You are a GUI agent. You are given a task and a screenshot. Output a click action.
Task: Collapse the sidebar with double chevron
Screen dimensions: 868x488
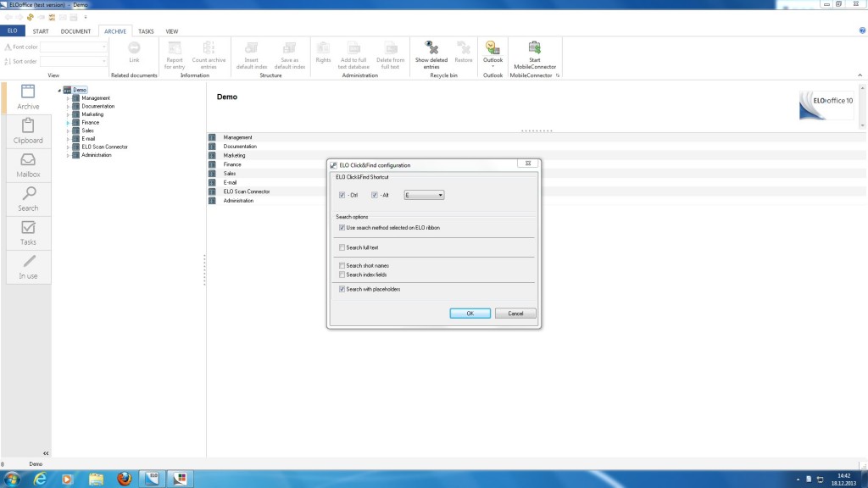tap(46, 453)
